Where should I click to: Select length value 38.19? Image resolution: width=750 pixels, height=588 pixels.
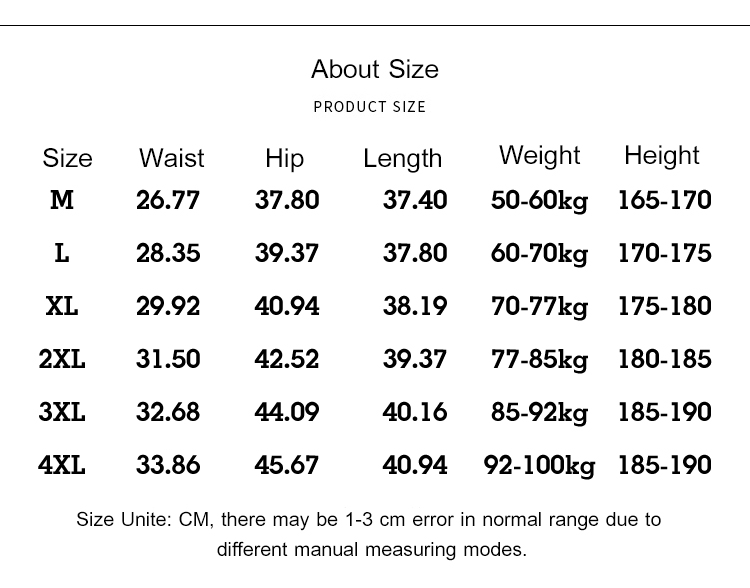coord(415,306)
